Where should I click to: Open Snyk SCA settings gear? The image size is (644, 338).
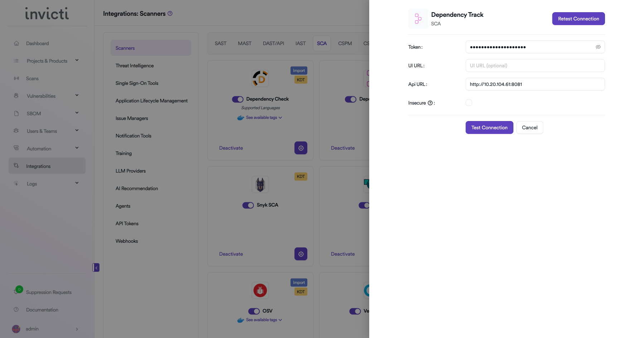point(301,254)
